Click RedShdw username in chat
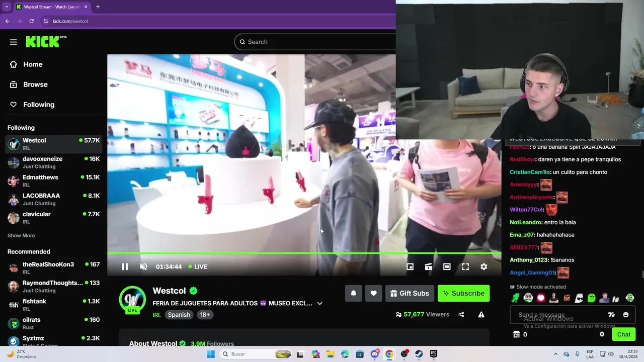Screen dimensions: 644x362 522,159
